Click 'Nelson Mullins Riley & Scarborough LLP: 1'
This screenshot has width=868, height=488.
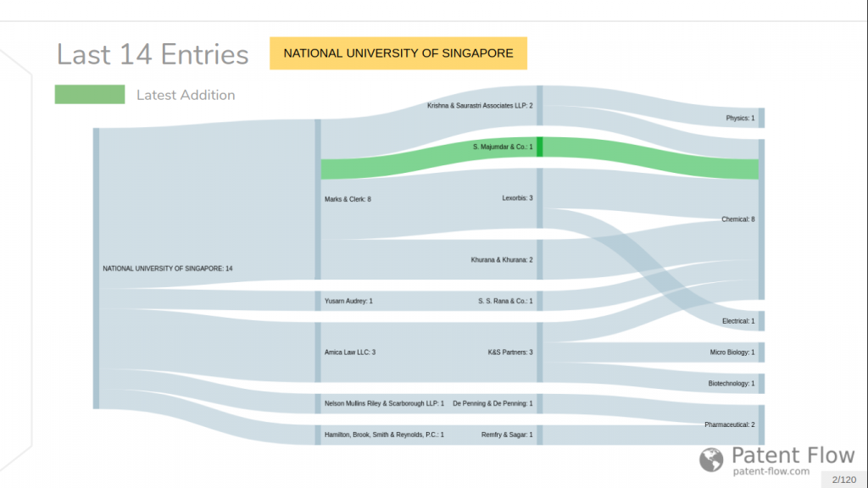[384, 403]
